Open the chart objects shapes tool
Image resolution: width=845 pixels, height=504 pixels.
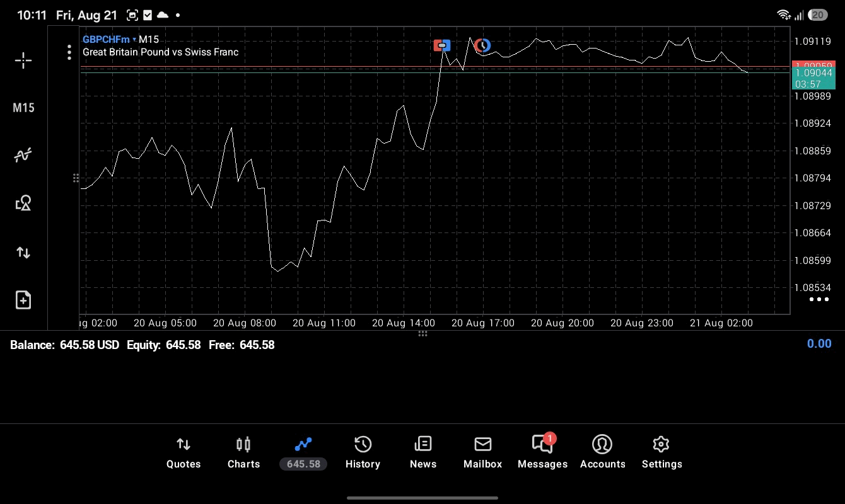click(23, 203)
